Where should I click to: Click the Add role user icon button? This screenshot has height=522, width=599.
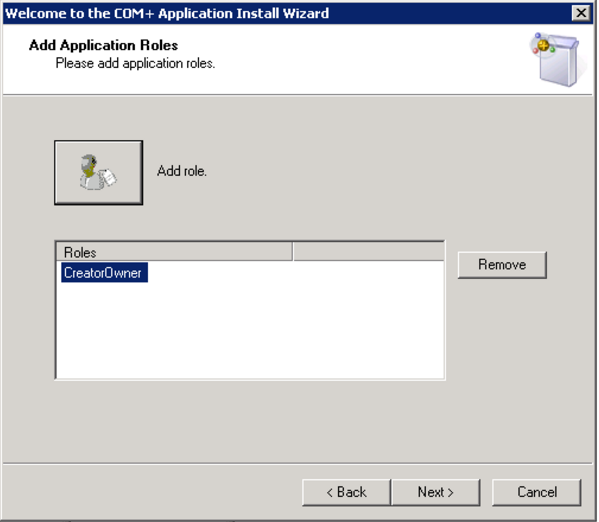point(99,172)
